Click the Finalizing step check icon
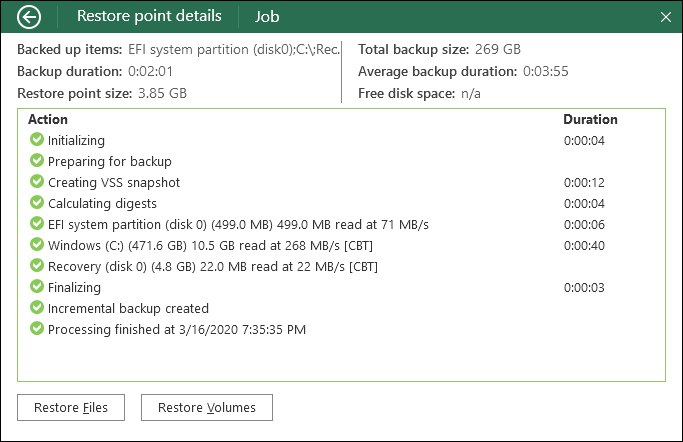 (x=37, y=287)
